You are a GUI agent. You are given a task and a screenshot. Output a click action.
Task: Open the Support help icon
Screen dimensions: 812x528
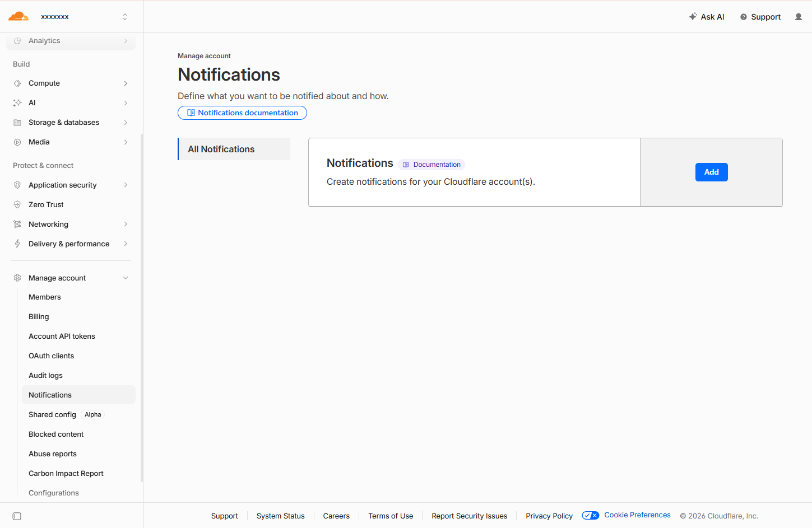point(744,17)
